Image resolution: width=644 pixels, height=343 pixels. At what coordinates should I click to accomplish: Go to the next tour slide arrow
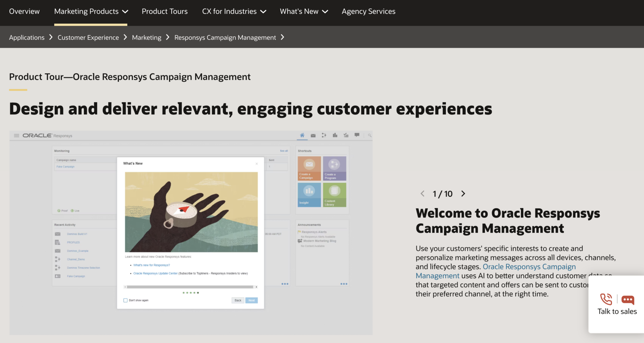point(463,194)
